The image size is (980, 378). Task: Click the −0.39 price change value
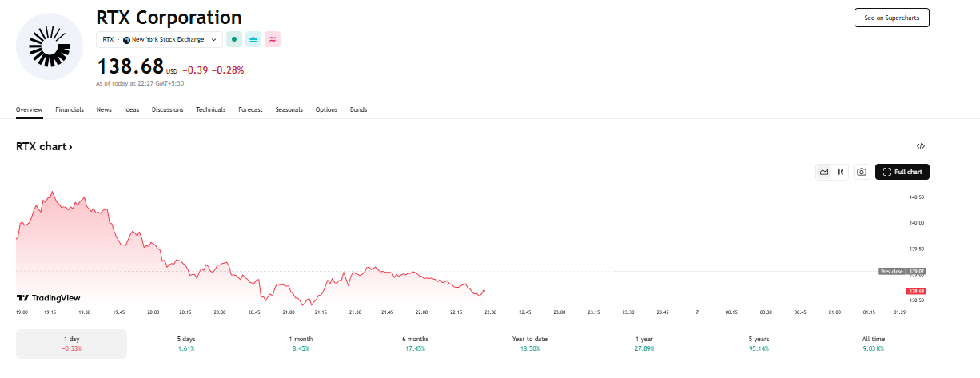pyautogui.click(x=196, y=70)
